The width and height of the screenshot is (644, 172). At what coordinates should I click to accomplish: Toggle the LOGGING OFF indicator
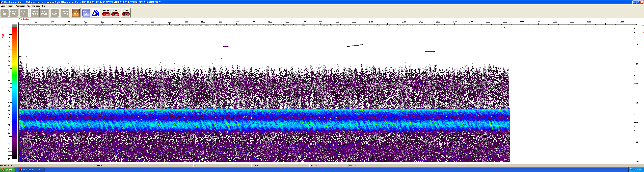pos(115,13)
